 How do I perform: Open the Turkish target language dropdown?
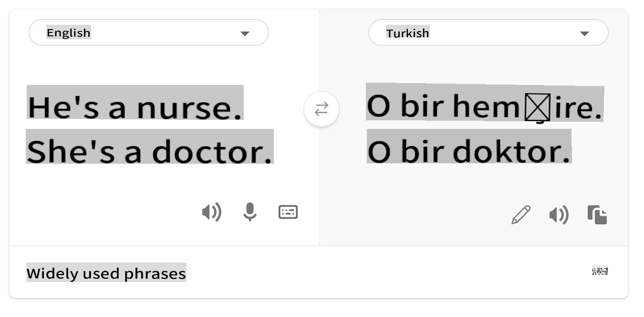[x=488, y=33]
